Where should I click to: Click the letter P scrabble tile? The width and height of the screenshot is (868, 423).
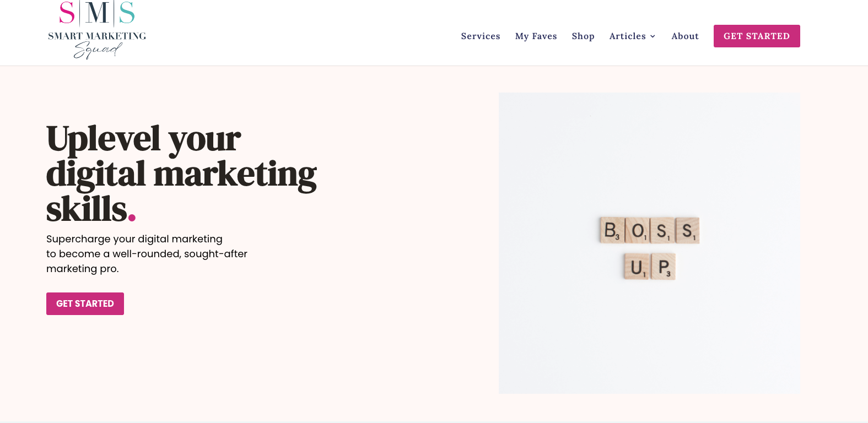click(x=663, y=267)
